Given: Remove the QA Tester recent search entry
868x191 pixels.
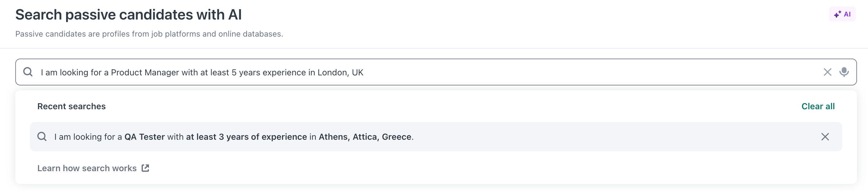Looking at the screenshot, I should tap(825, 136).
